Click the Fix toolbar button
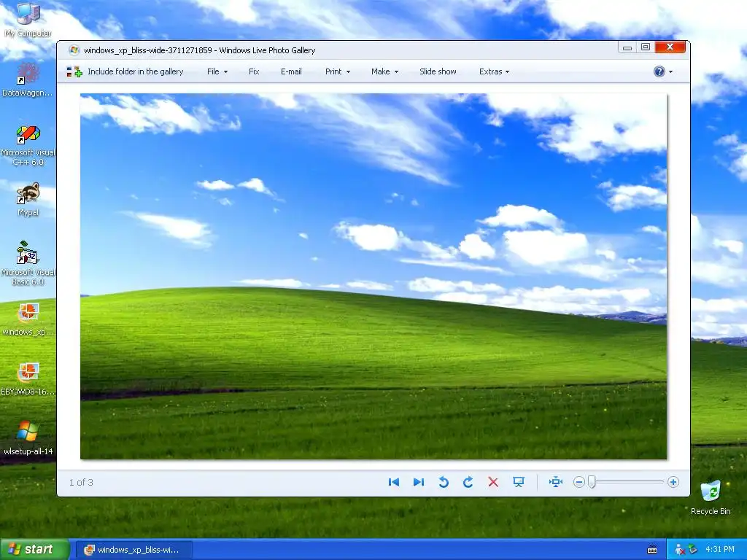Viewport: 747px width, 560px height. pyautogui.click(x=254, y=71)
